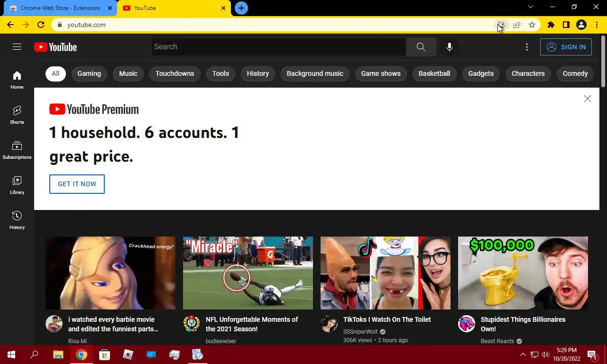The width and height of the screenshot is (607, 364).
Task: Click budleewiser channel avatar
Action: [x=192, y=324]
